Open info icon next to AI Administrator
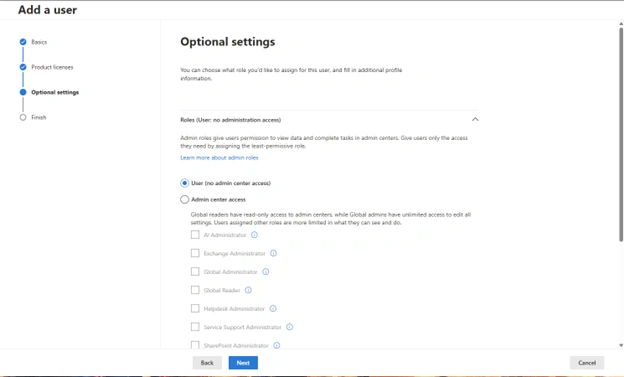 [x=254, y=235]
